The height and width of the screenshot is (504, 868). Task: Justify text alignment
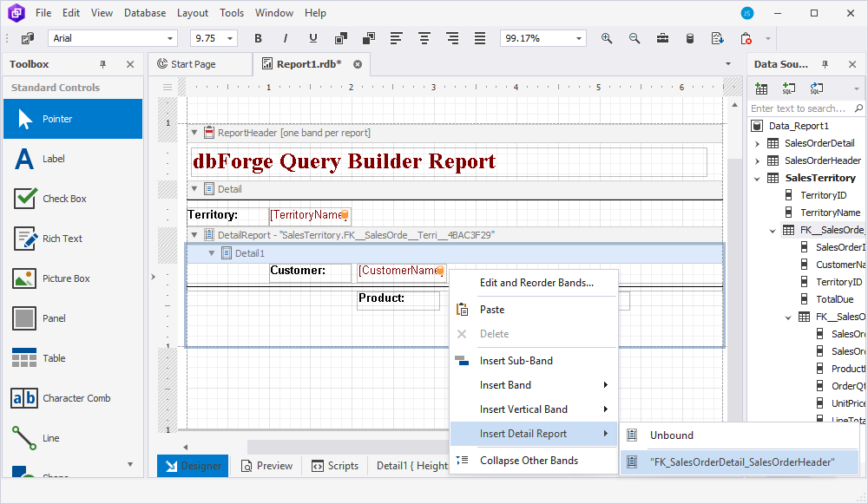click(480, 38)
